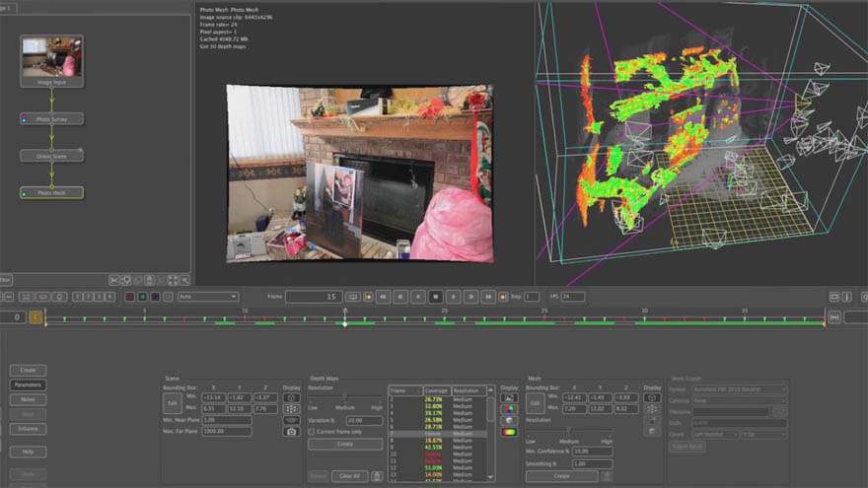Step forward one frame

(471, 297)
